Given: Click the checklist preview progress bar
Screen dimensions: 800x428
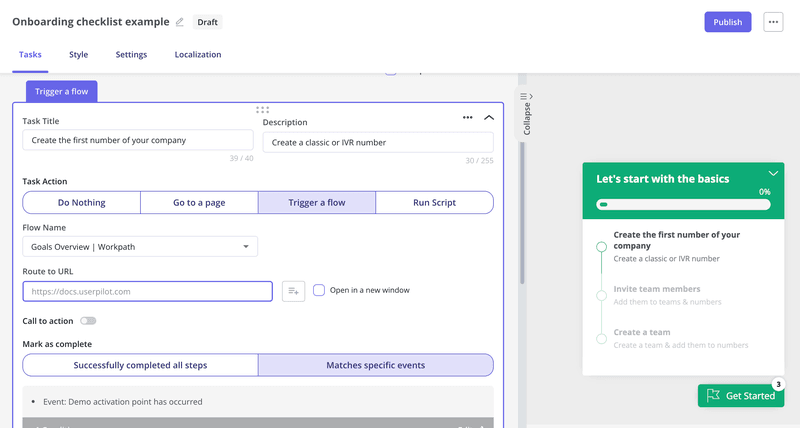Looking at the screenshot, I should click(x=683, y=205).
